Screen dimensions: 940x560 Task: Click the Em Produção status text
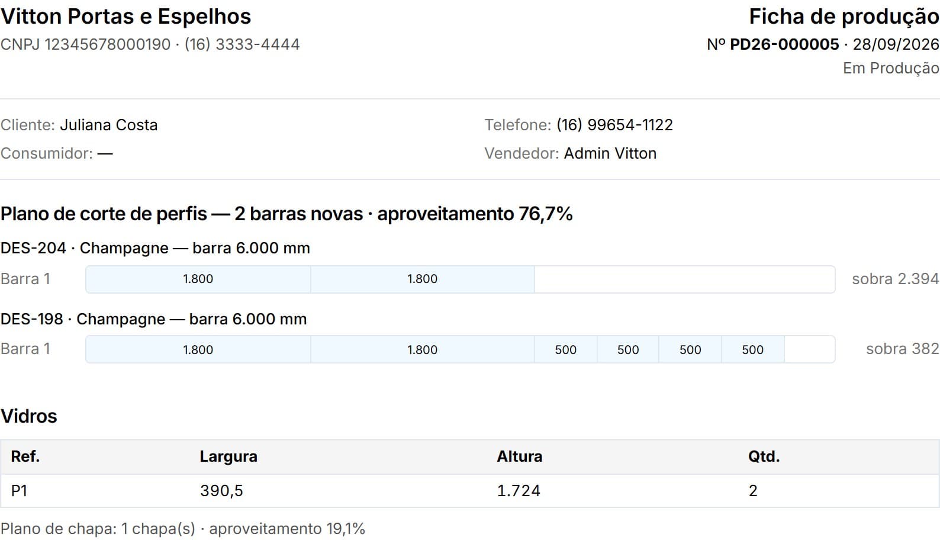(x=891, y=68)
